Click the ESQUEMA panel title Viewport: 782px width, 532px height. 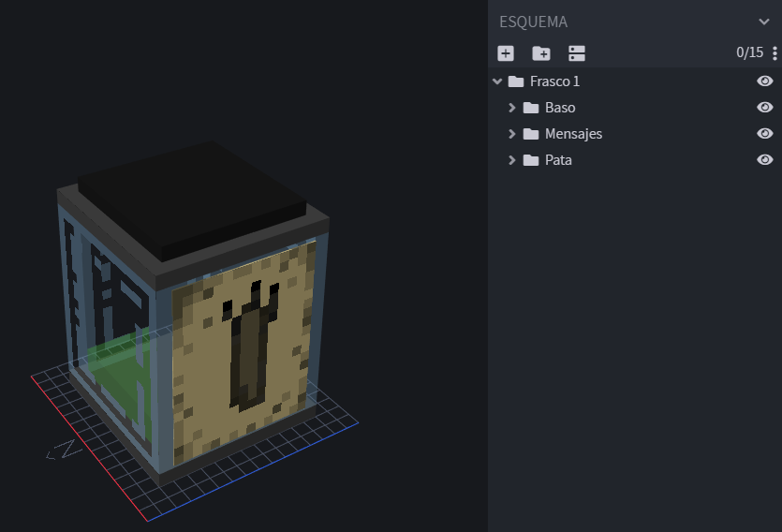(533, 22)
